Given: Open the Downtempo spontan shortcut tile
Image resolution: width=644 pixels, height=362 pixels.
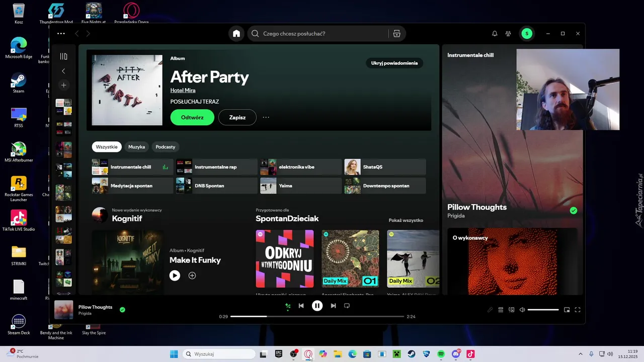Looking at the screenshot, I should pyautogui.click(x=385, y=186).
